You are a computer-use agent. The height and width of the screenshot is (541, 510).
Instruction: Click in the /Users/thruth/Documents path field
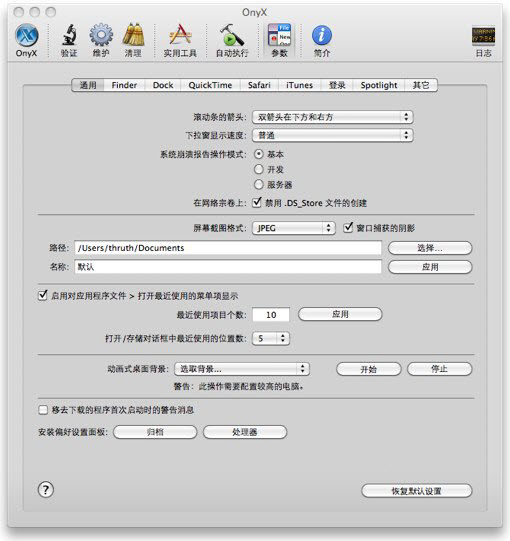tap(228, 248)
